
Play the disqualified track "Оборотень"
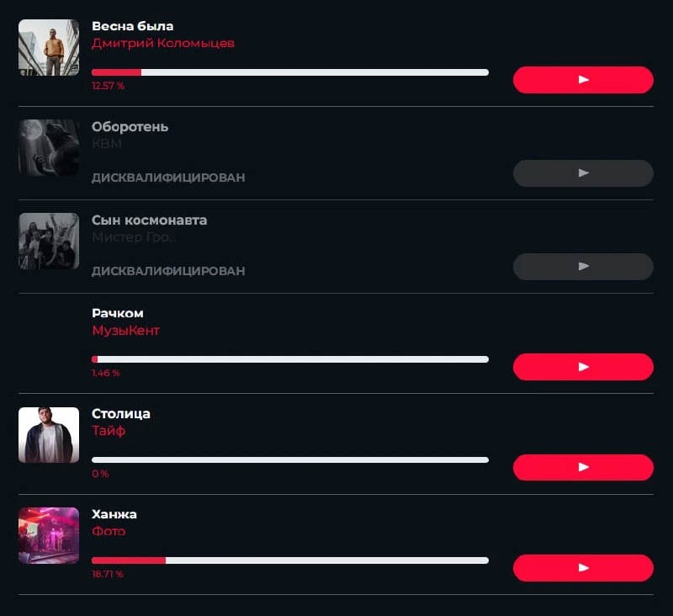click(583, 173)
